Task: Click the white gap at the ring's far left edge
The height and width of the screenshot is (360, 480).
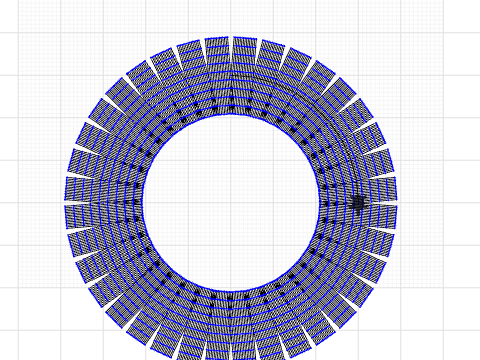Action: 77,202
